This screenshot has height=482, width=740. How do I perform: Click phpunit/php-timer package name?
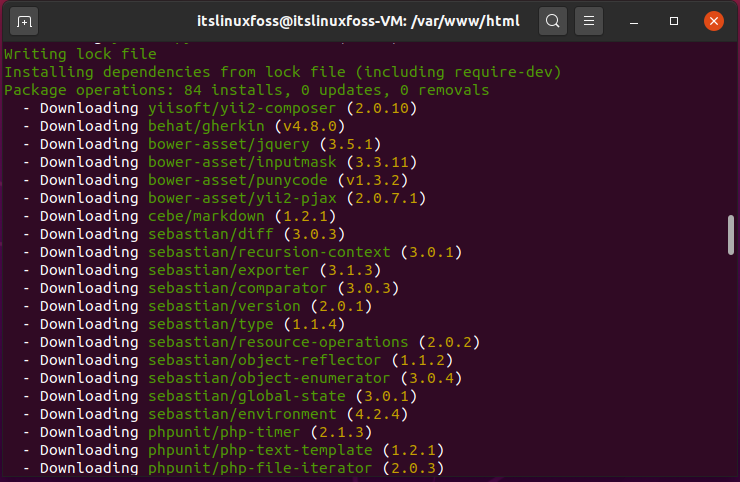pyautogui.click(x=224, y=431)
